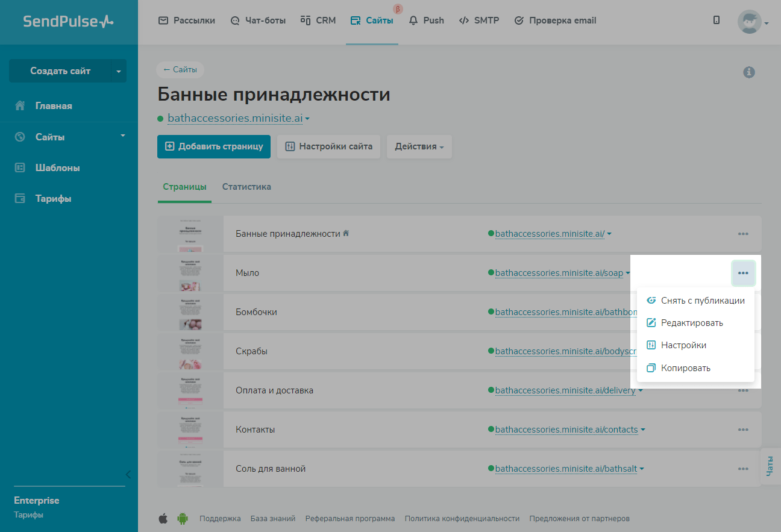Select Копировать in the page context menu
The width and height of the screenshot is (781, 532).
(685, 368)
